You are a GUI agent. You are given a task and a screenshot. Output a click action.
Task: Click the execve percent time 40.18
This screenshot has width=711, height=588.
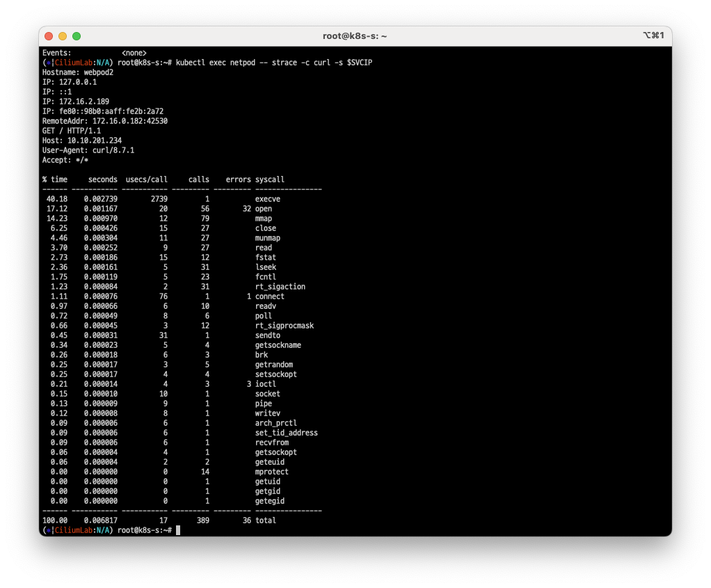point(57,199)
